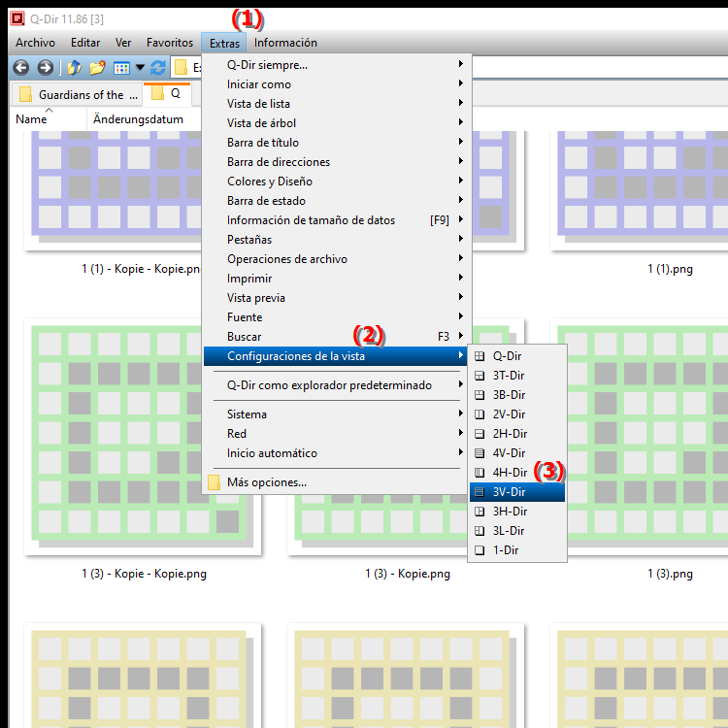Select the 2H-Dir layout icon
The image size is (728, 728).
click(x=480, y=434)
